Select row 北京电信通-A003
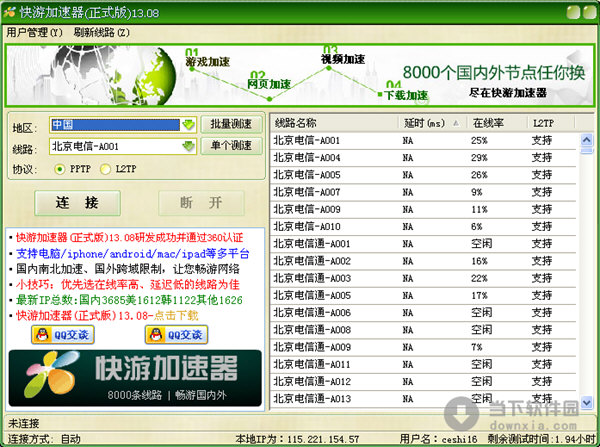Viewport: 600px width, 447px height. pyautogui.click(x=423, y=278)
